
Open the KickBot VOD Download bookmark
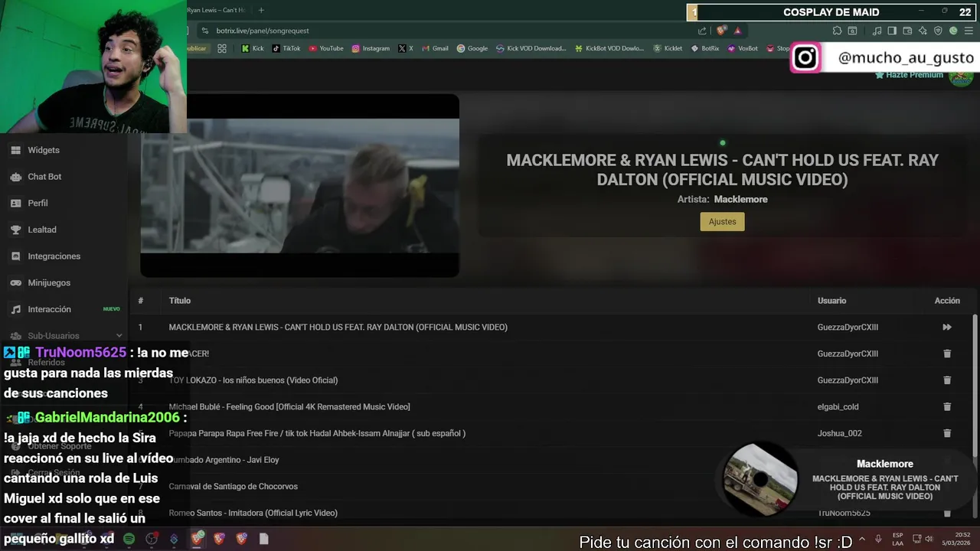click(x=609, y=48)
